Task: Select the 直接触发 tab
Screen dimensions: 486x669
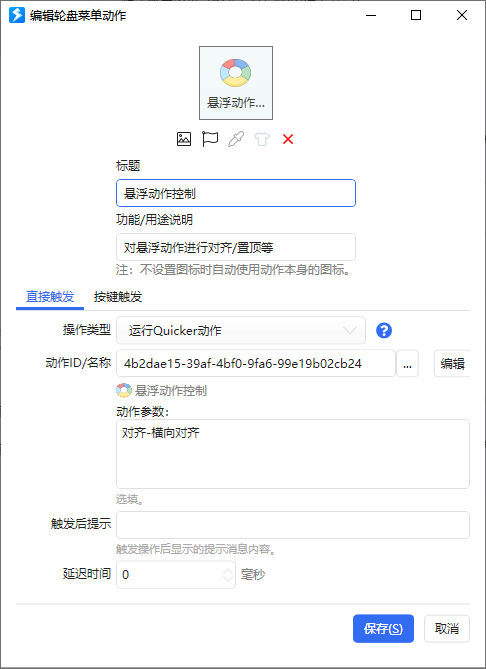Action: pyautogui.click(x=50, y=297)
